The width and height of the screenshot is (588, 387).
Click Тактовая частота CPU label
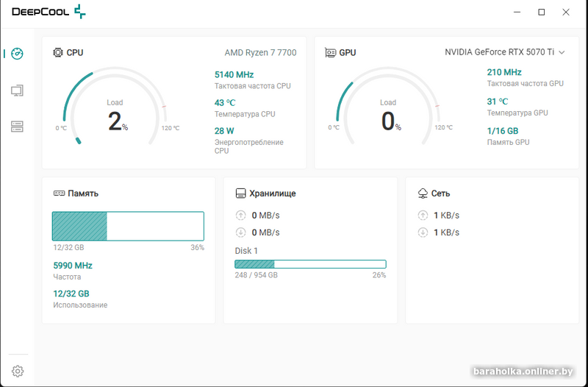(253, 86)
